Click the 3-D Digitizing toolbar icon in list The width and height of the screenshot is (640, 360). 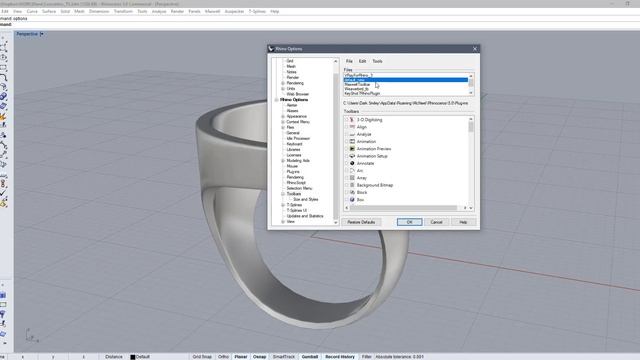(352, 120)
